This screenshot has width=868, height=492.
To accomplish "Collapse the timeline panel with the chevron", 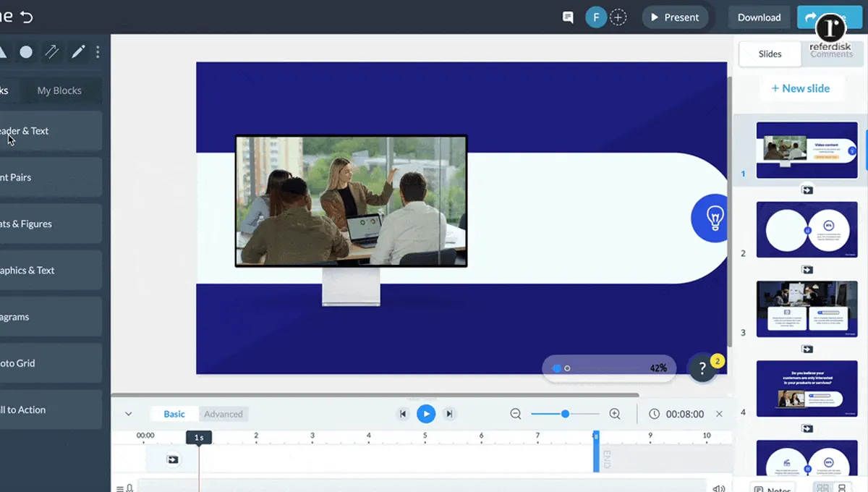I will tap(129, 414).
